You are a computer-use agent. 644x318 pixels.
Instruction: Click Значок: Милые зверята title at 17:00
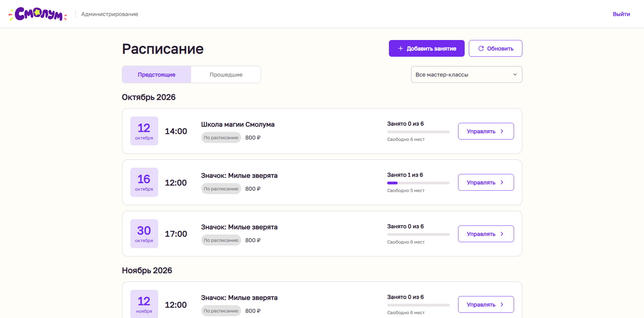(x=239, y=227)
